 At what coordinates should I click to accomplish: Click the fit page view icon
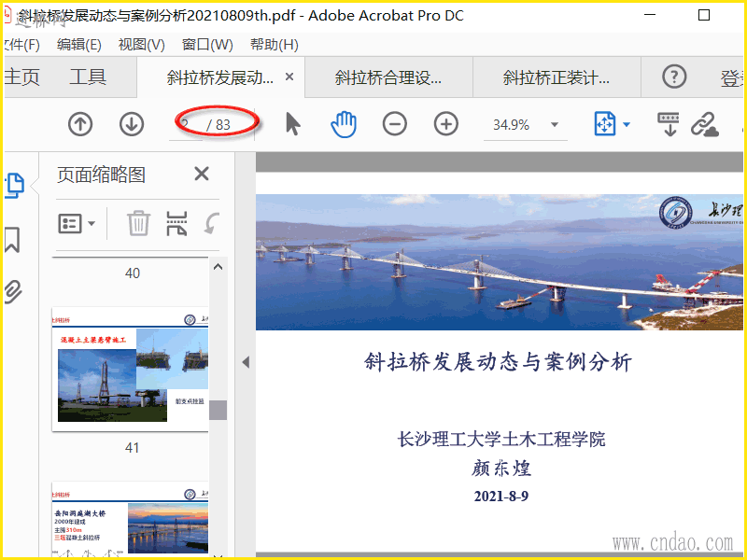click(605, 124)
